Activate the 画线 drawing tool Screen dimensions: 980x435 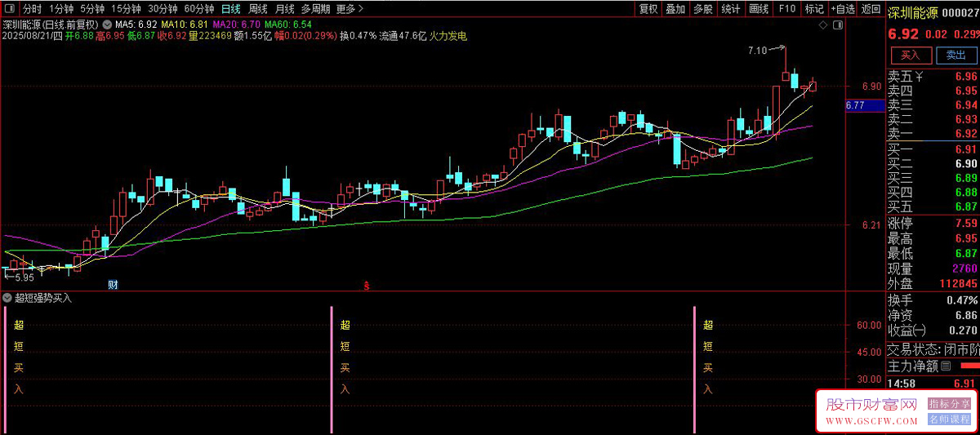click(759, 9)
